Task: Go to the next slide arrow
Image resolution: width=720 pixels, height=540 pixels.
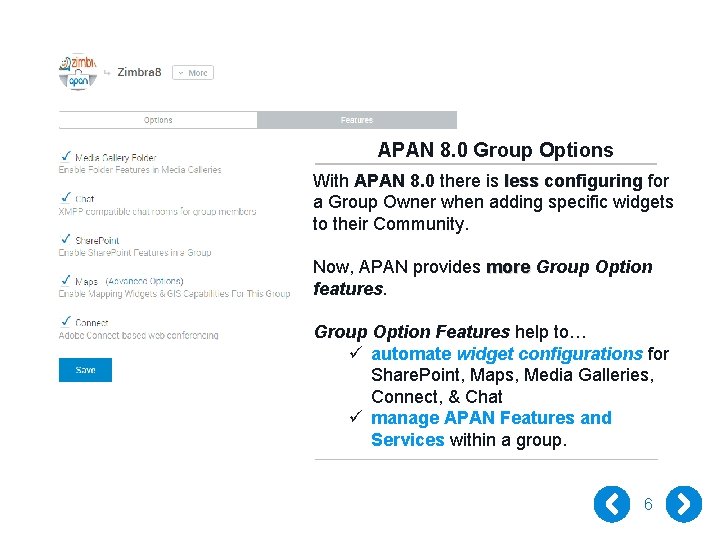Action: click(x=684, y=504)
